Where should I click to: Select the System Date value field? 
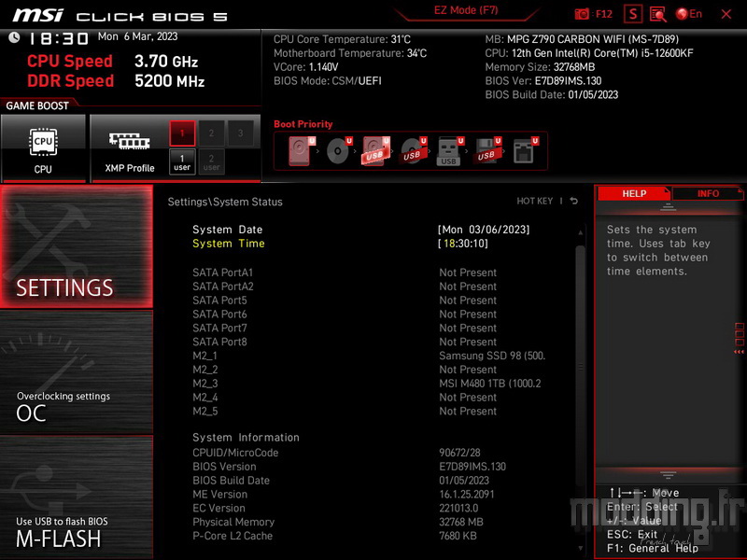tap(484, 230)
